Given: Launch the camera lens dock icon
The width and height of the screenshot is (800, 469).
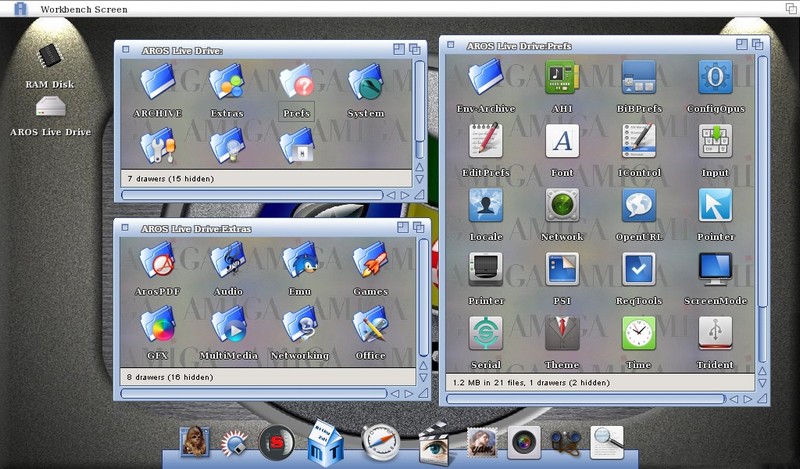Looking at the screenshot, I should click(x=523, y=442).
